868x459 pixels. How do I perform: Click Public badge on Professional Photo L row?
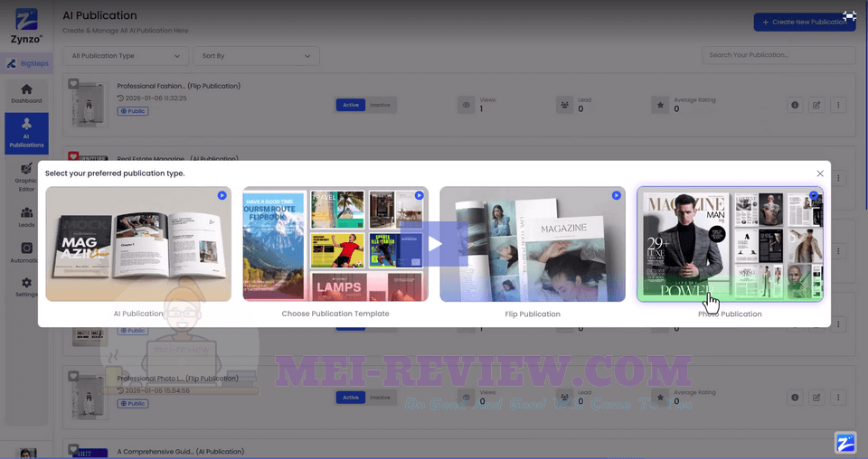(133, 404)
